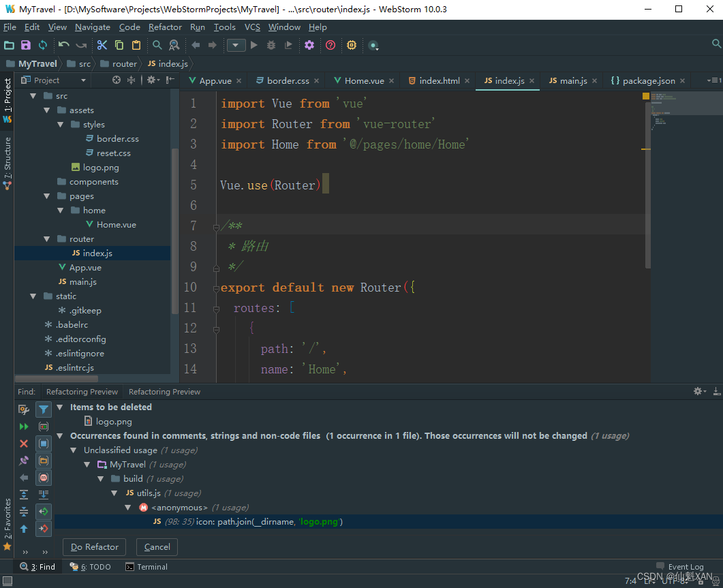The image size is (723, 588).
Task: Click the Rerun refactoring green arrows icon
Action: (24, 427)
